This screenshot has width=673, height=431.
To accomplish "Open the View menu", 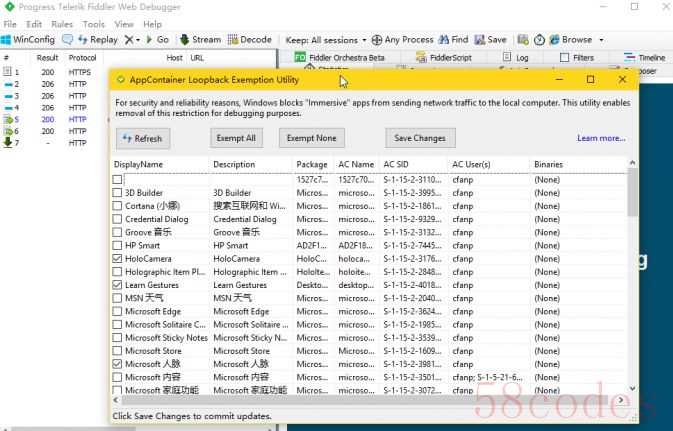I will click(x=124, y=24).
